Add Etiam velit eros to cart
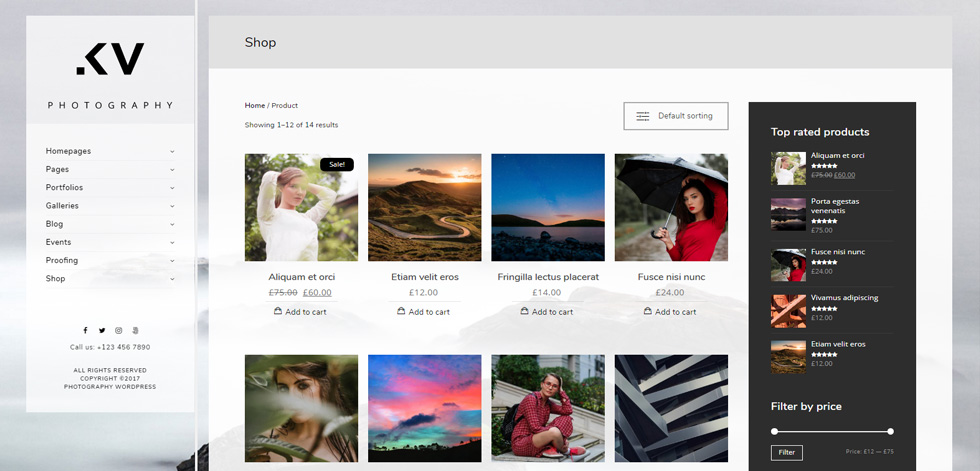The image size is (980, 471). pyautogui.click(x=424, y=312)
